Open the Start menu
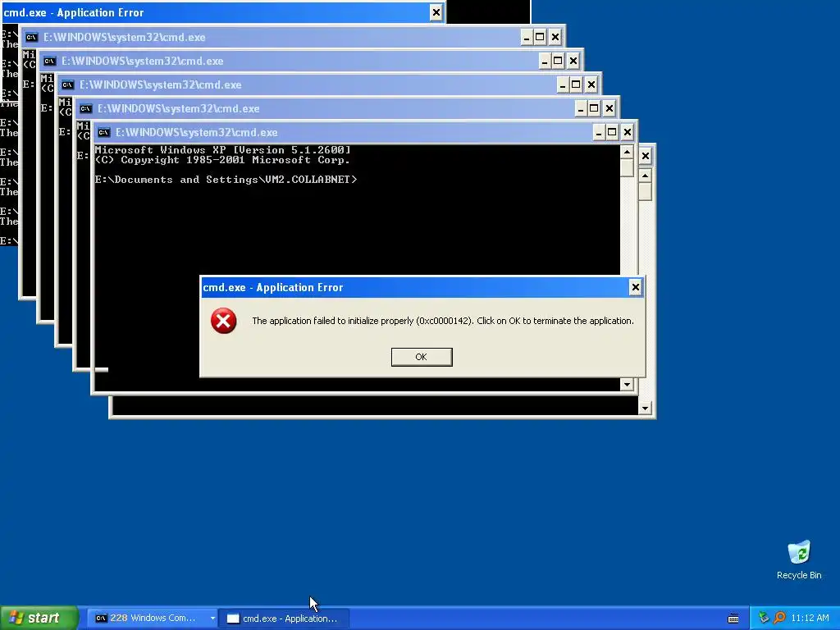Viewport: 840px width, 630px height. click(x=39, y=618)
